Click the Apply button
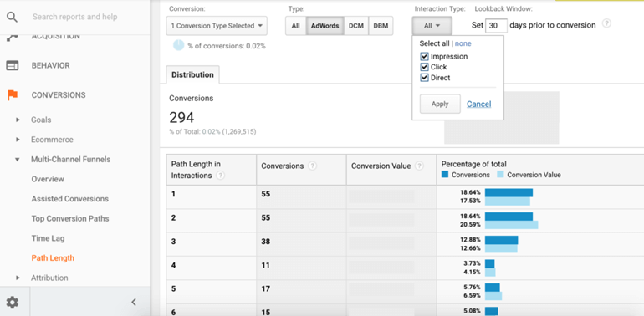644x316 pixels. click(440, 104)
